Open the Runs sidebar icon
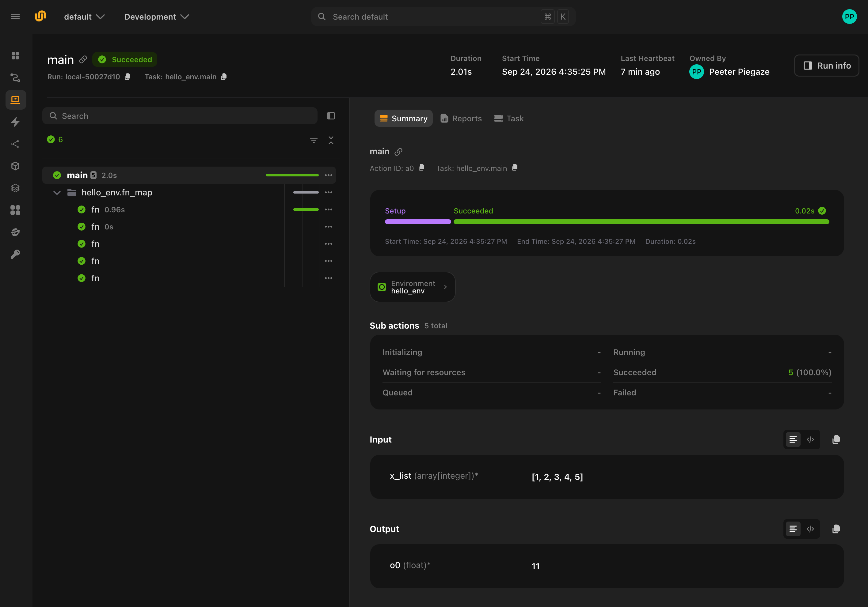868x607 pixels. 16,100
